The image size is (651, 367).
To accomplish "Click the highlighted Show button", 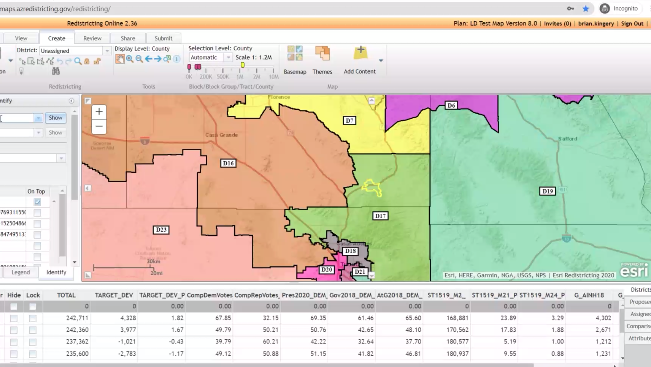I will 56,118.
